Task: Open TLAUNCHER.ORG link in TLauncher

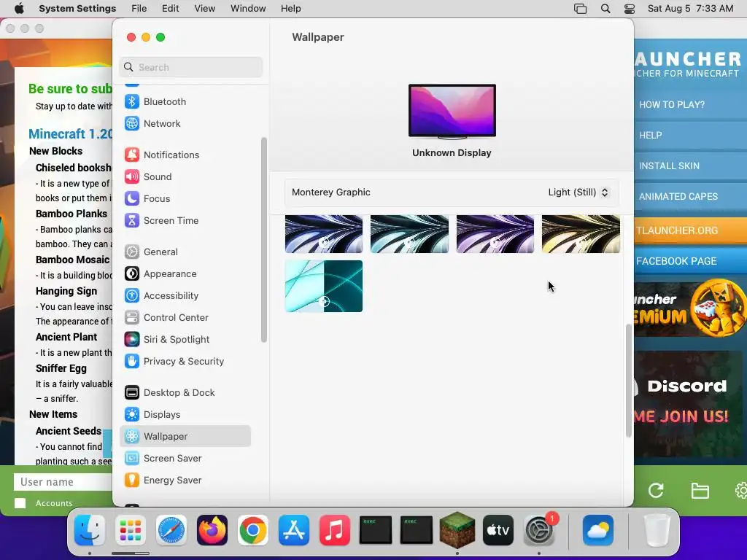Action: click(691, 230)
